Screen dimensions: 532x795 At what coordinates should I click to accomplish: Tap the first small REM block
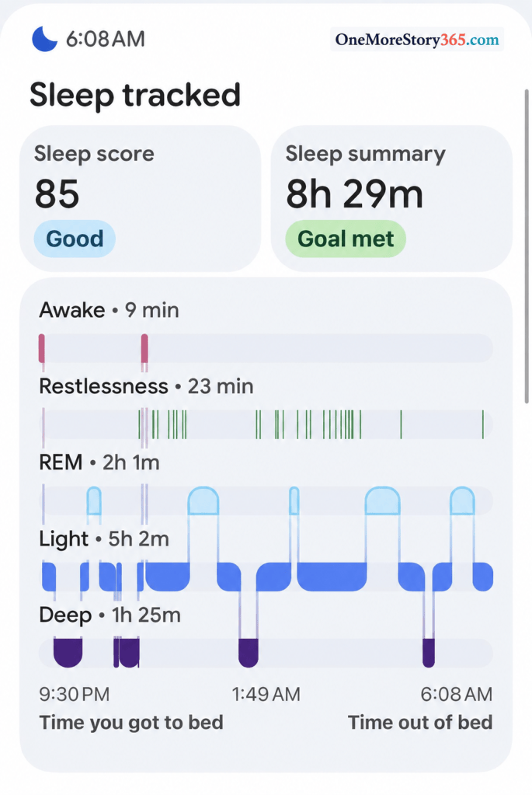[94, 501]
